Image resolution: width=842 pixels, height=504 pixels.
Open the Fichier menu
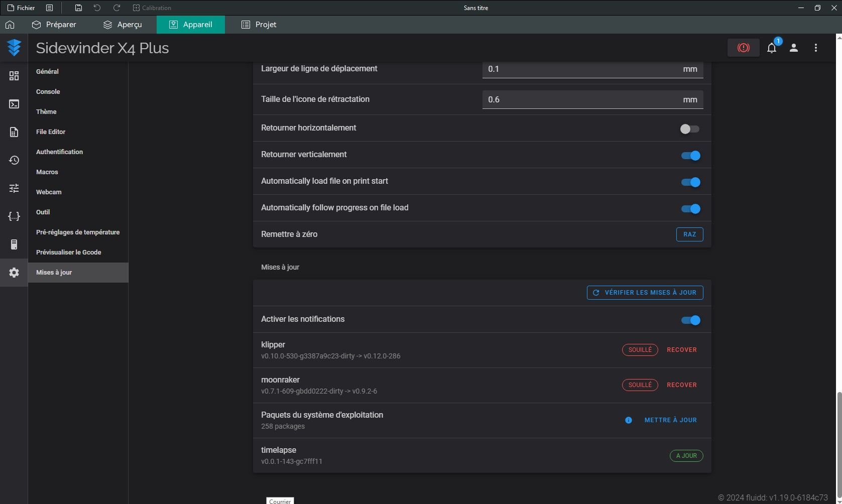pos(21,8)
